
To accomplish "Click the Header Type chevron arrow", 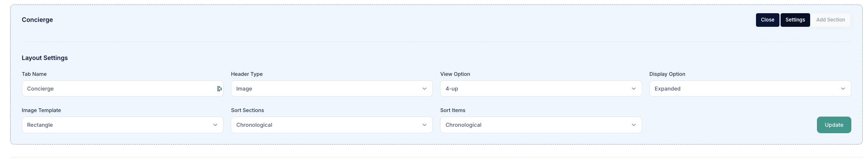I will (424, 89).
